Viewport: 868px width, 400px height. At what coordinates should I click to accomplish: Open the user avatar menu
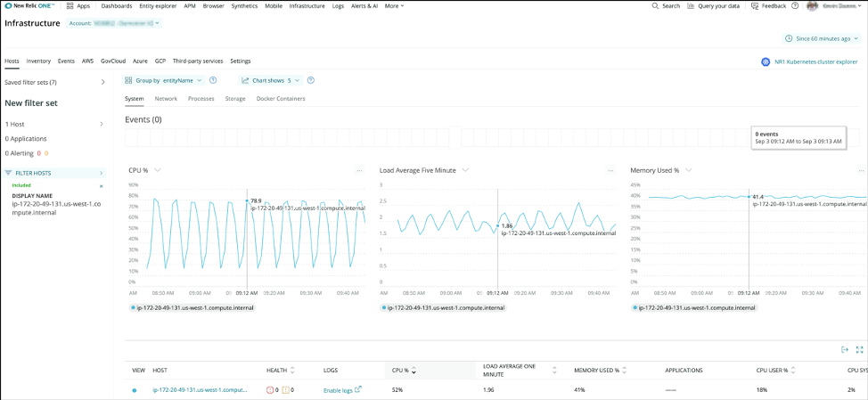812,6
